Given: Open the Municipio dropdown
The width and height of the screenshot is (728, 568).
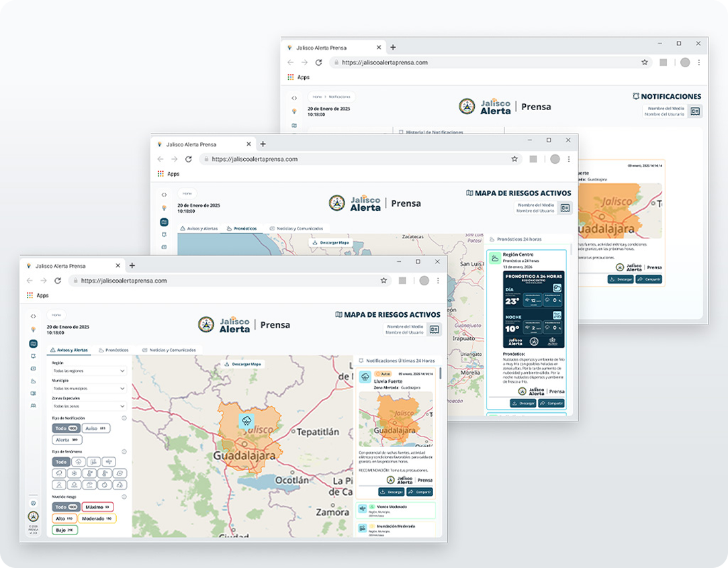Looking at the screenshot, I should pyautogui.click(x=89, y=388).
